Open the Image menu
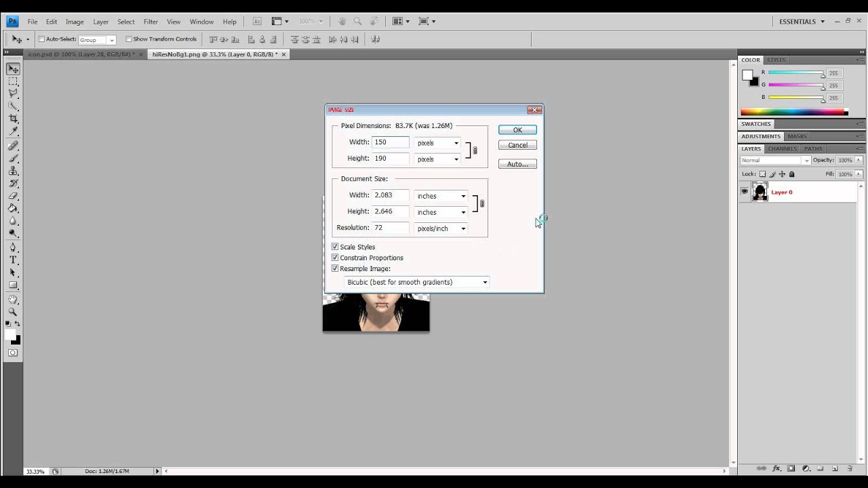This screenshot has height=488, width=868. click(x=74, y=21)
